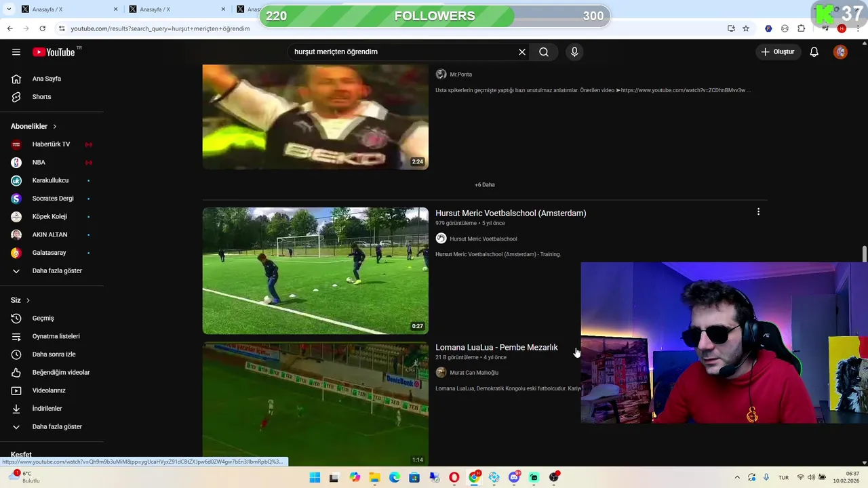Go to the YouTube logo home
Screen dimensions: 868x488
pyautogui.click(x=54, y=52)
